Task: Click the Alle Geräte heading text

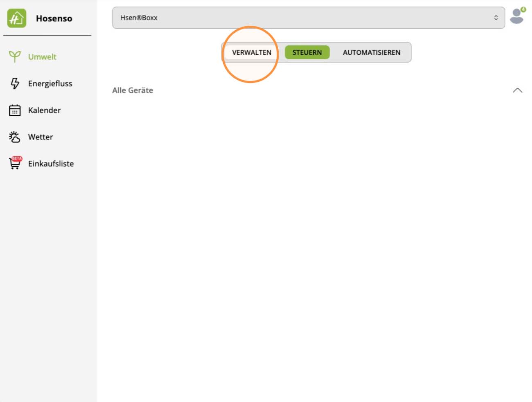Action: (x=133, y=90)
